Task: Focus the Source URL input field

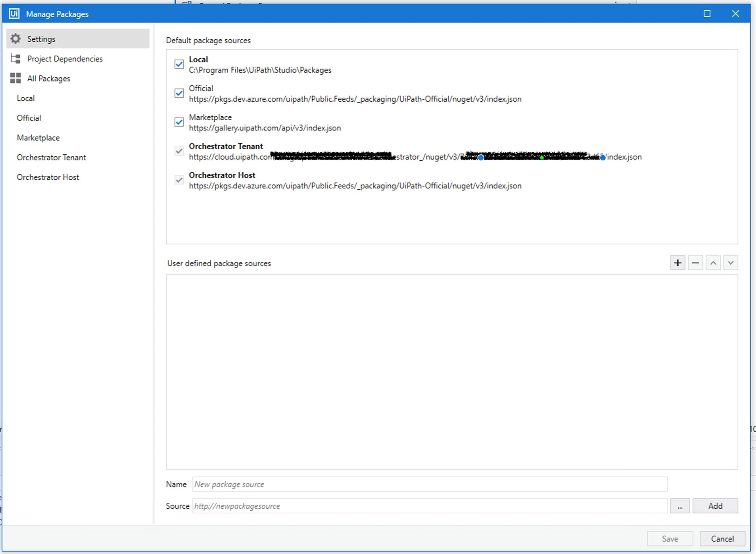Action: 429,506
